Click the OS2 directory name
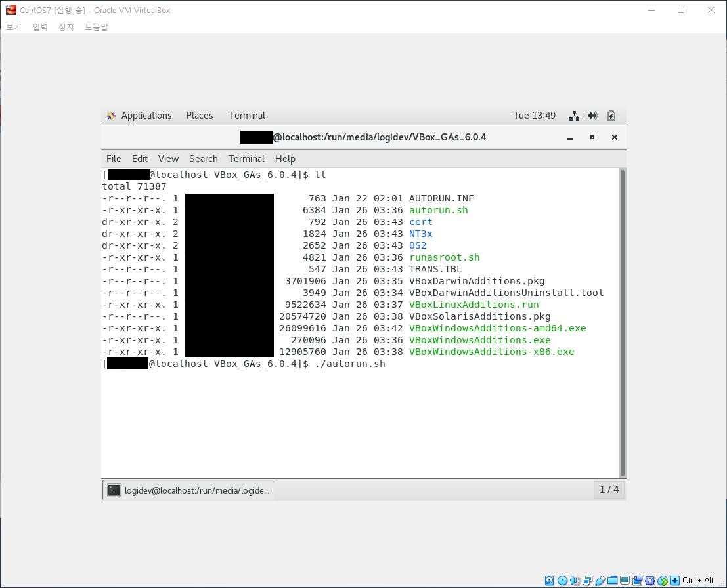This screenshot has width=727, height=588. 418,245
